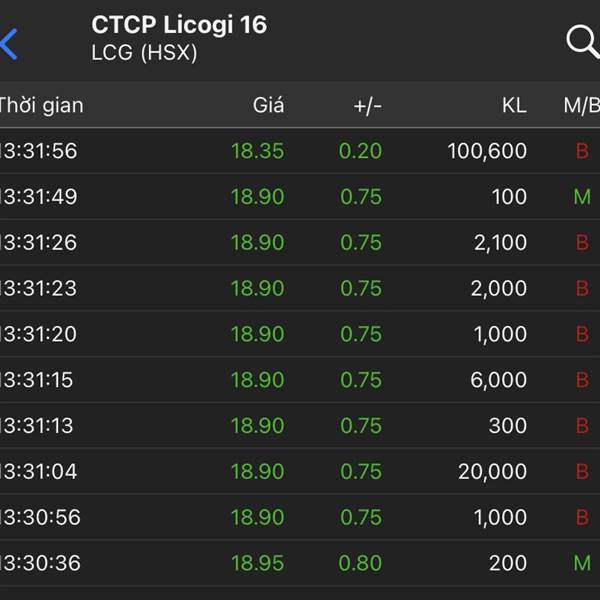Screen dimensions: 600x600
Task: Tap the KL volume column header
Action: (514, 105)
